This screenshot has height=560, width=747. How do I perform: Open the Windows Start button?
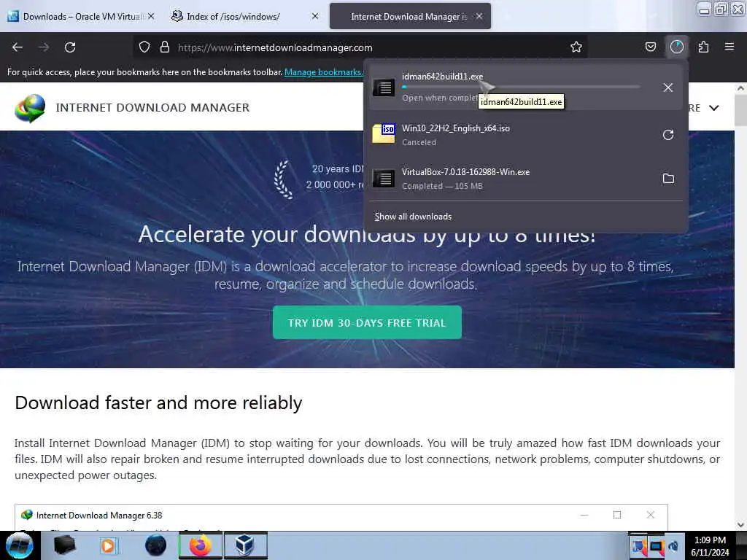click(20, 545)
